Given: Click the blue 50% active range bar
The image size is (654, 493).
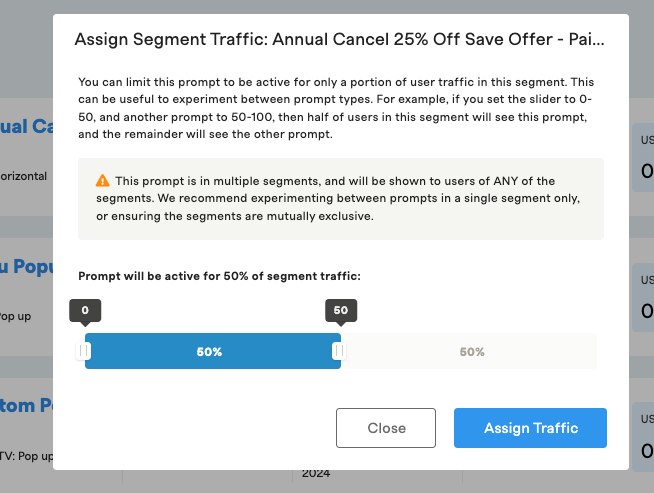Looking at the screenshot, I should [213, 351].
